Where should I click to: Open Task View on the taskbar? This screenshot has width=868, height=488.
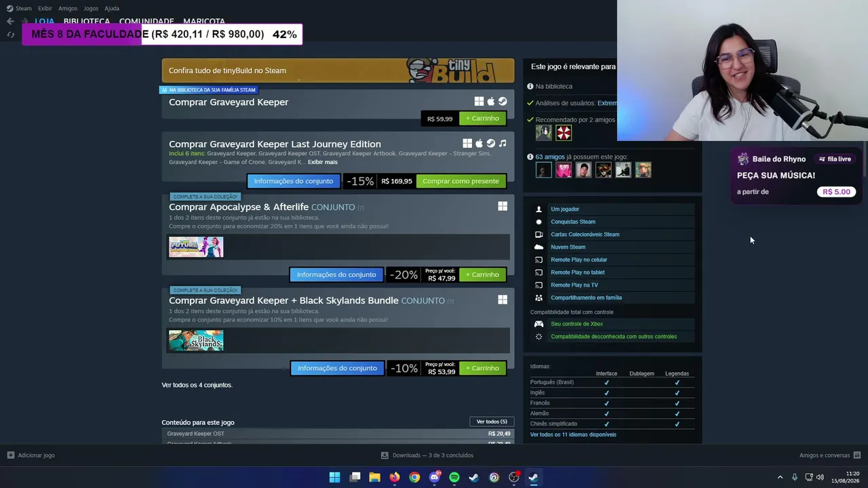pyautogui.click(x=355, y=477)
